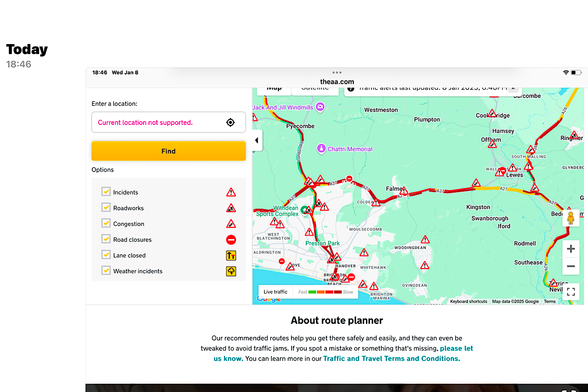Click the green Fast legend swatch

pyautogui.click(x=312, y=292)
